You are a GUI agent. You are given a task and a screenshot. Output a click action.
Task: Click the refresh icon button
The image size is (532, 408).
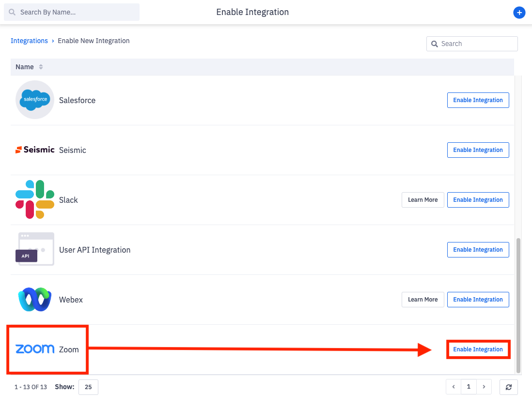508,387
